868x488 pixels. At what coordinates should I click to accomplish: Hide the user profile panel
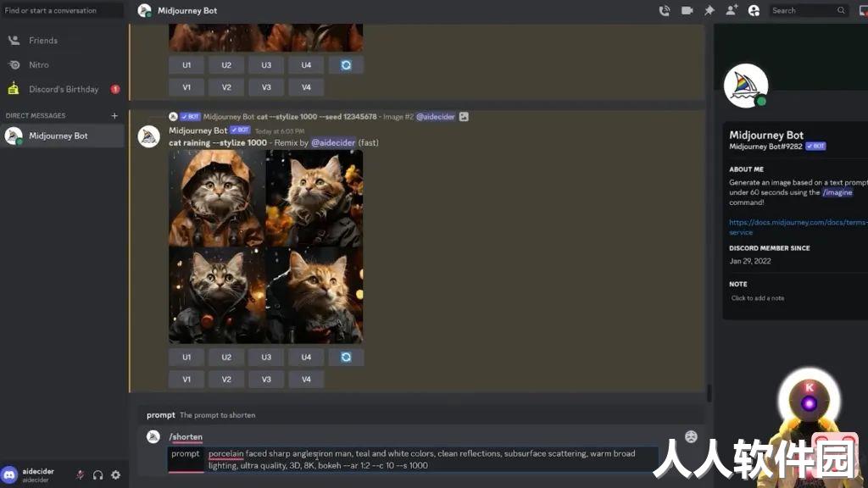[x=754, y=10]
